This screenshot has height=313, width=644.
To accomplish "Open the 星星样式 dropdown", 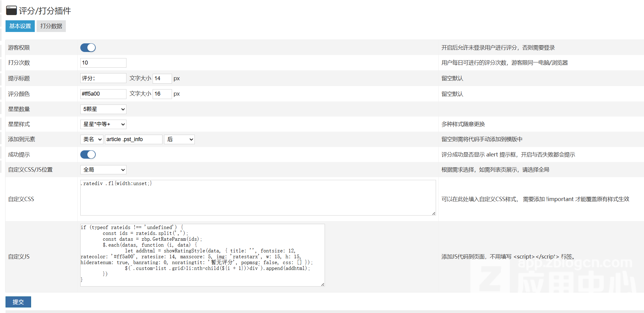I will tap(103, 124).
